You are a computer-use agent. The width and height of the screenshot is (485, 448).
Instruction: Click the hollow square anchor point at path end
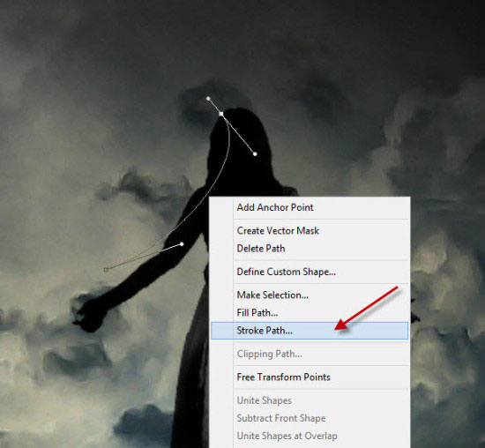106,270
